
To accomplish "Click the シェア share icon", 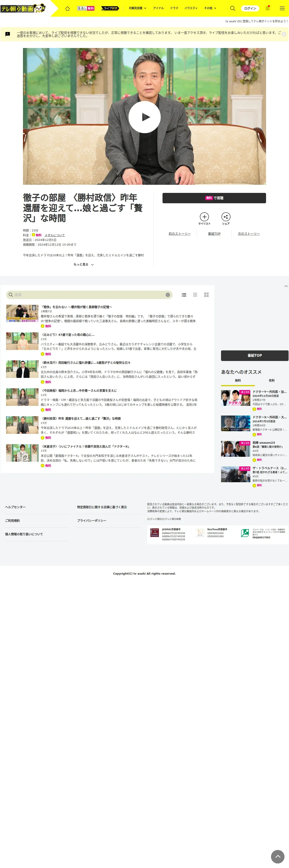I will pos(226,219).
